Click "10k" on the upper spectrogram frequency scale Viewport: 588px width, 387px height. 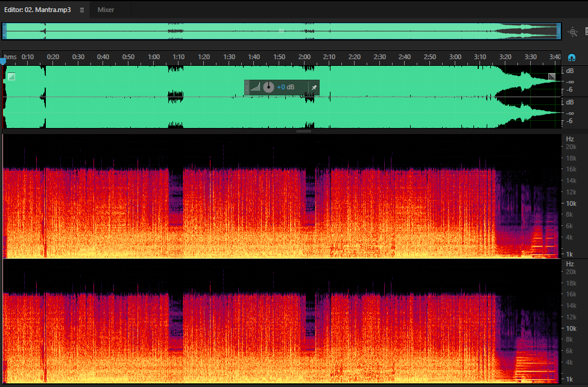[571, 203]
